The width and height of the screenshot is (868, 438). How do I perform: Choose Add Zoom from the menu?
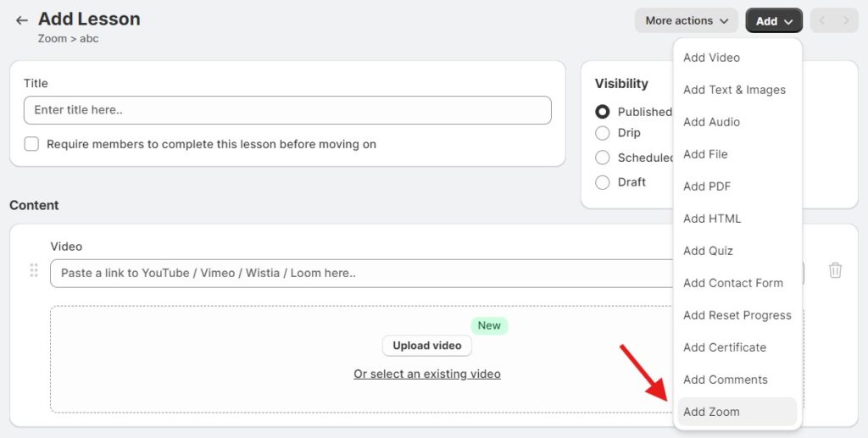click(711, 412)
